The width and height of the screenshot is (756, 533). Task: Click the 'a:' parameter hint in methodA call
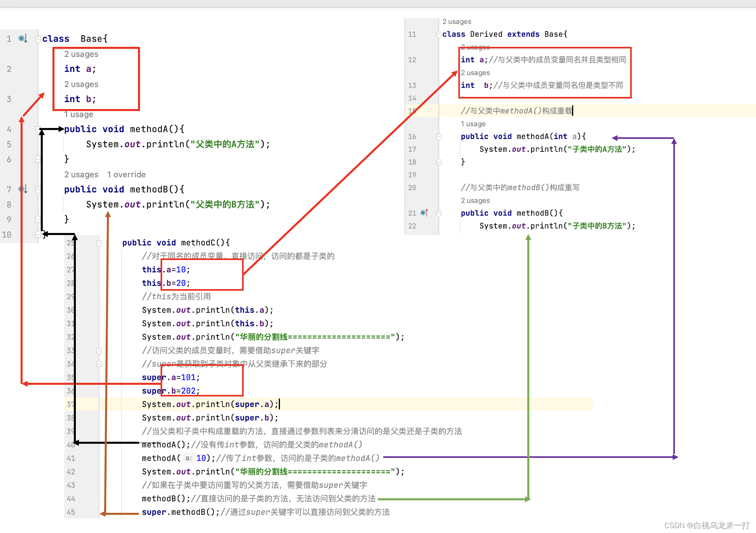click(188, 458)
